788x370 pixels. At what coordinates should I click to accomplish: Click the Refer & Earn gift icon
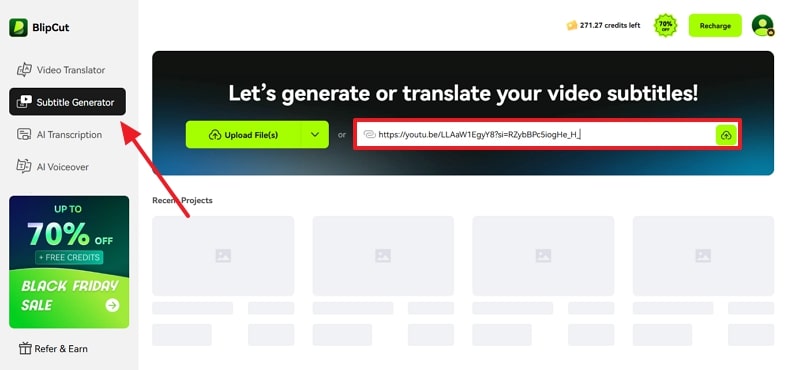[25, 348]
